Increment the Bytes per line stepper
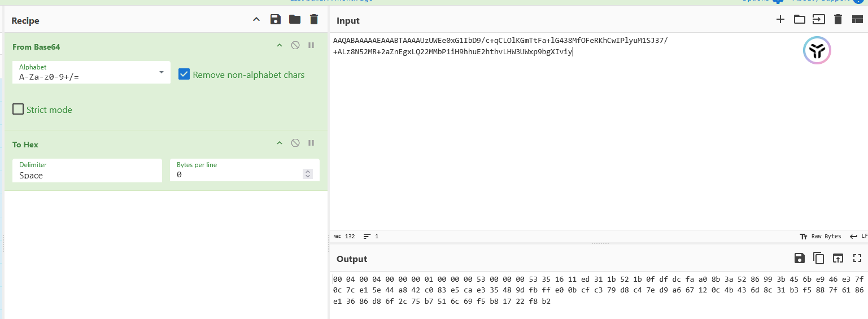 click(x=308, y=172)
